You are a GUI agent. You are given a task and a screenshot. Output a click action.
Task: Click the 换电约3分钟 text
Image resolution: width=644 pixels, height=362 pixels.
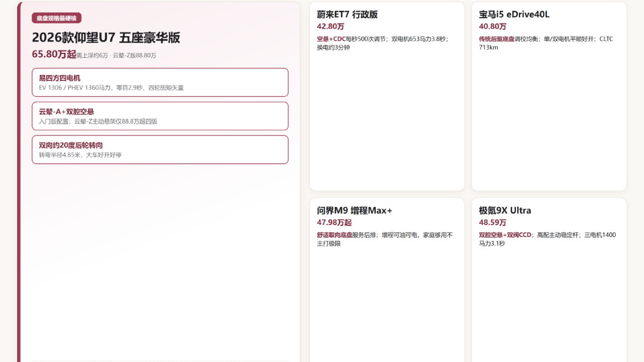tap(333, 47)
